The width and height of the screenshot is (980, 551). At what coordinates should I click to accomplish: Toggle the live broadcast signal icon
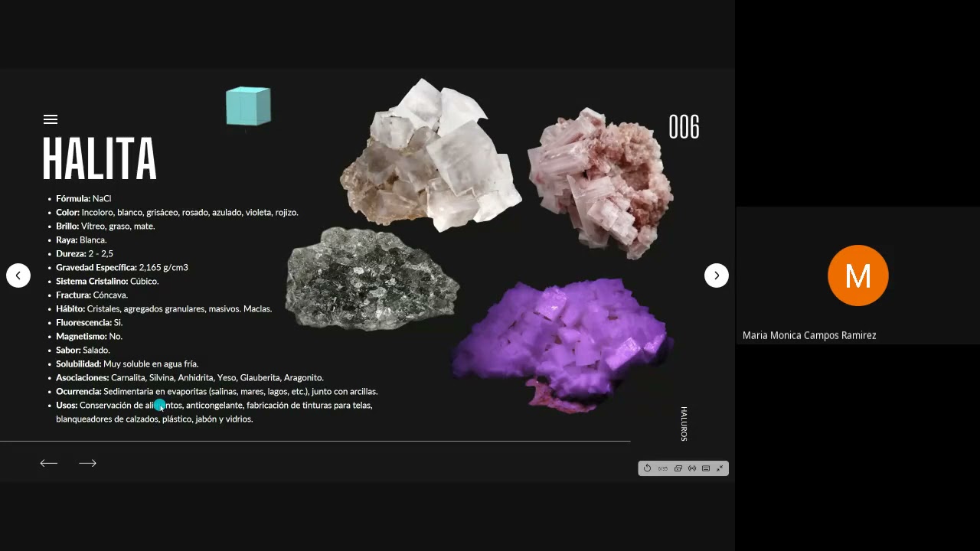click(692, 468)
